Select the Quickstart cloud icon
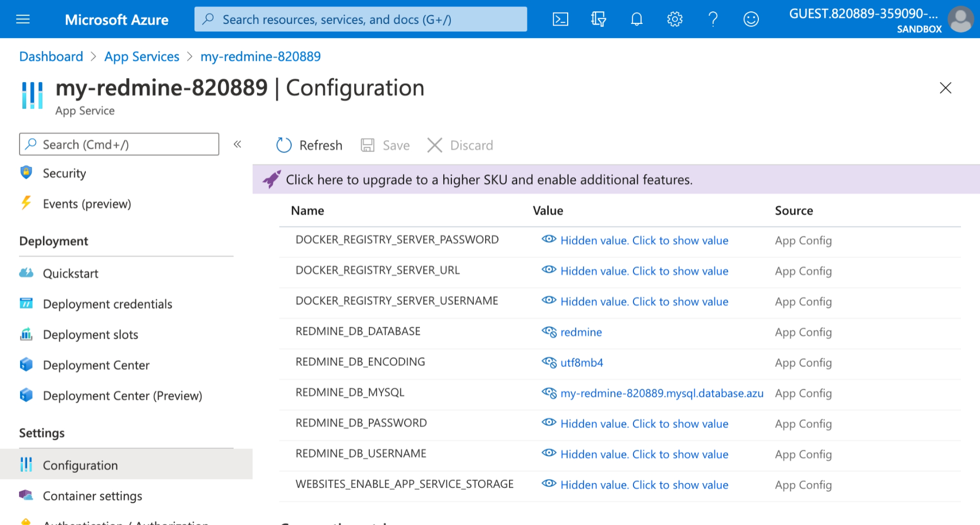980x525 pixels. [26, 273]
